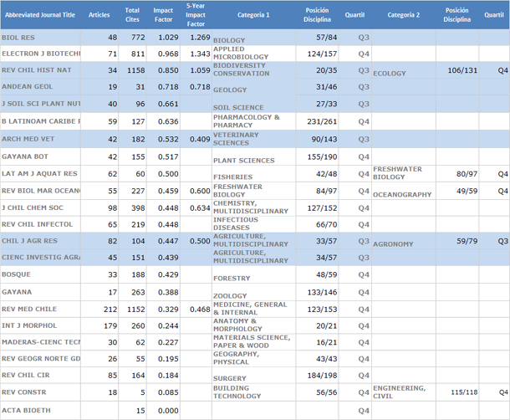Viewport: 510px width, 420px height.
Task: Click the 'Abbreviated Journal Title' column header
Action: (x=40, y=15)
